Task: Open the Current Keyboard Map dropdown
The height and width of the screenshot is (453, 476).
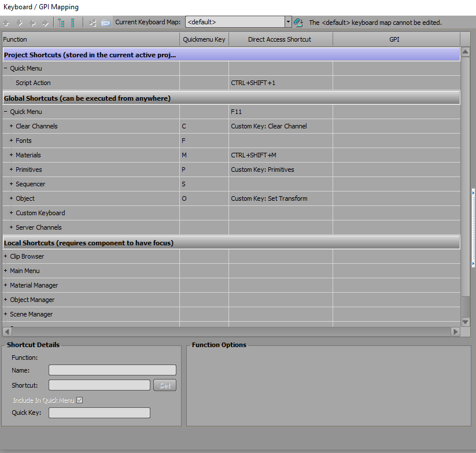Action: point(288,22)
